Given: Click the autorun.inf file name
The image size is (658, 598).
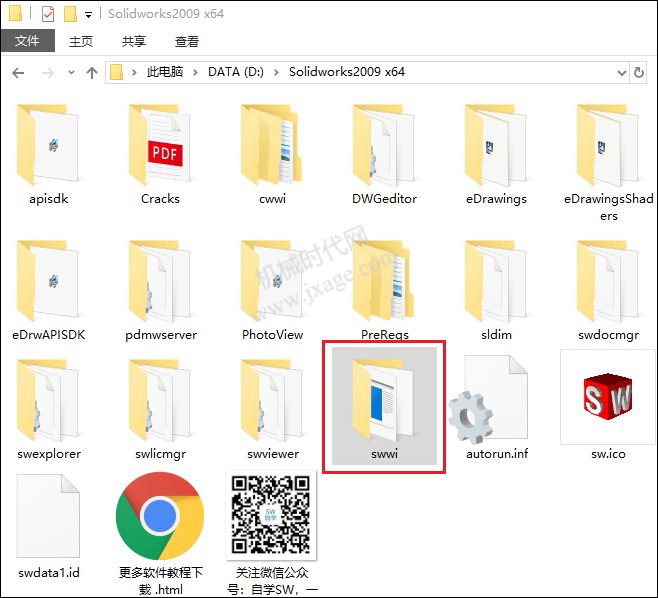Looking at the screenshot, I should click(497, 454).
